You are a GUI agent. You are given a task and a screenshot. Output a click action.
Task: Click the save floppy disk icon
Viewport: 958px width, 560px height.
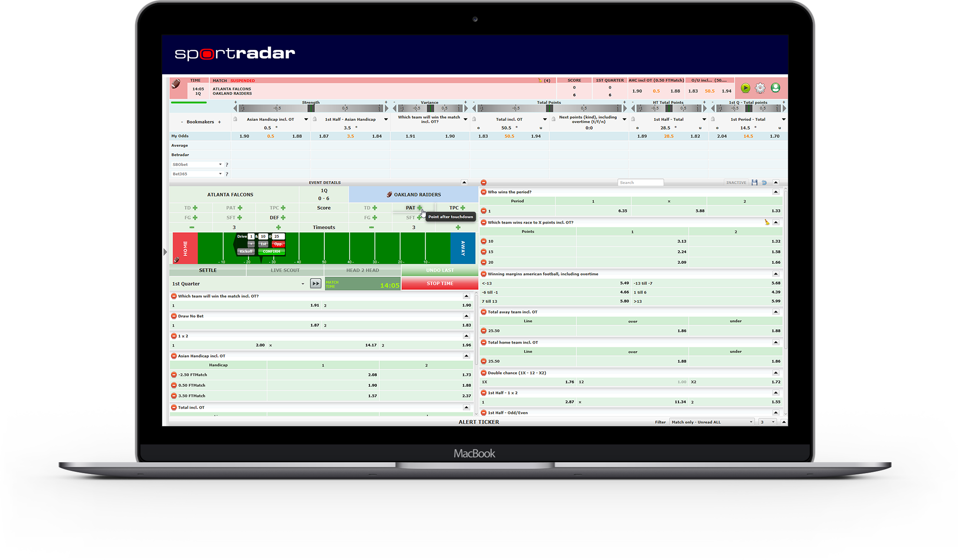[x=755, y=182]
